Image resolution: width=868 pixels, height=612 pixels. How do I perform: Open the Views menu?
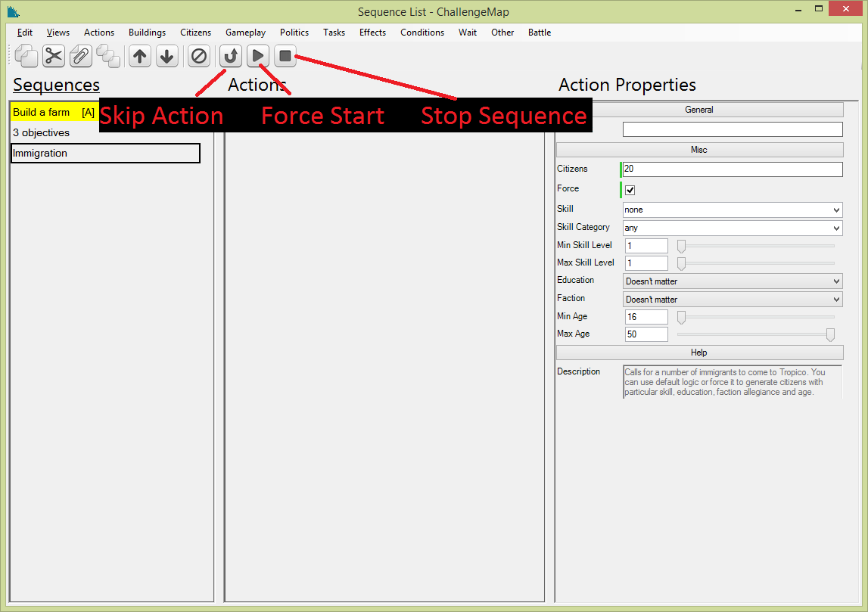[x=58, y=32]
